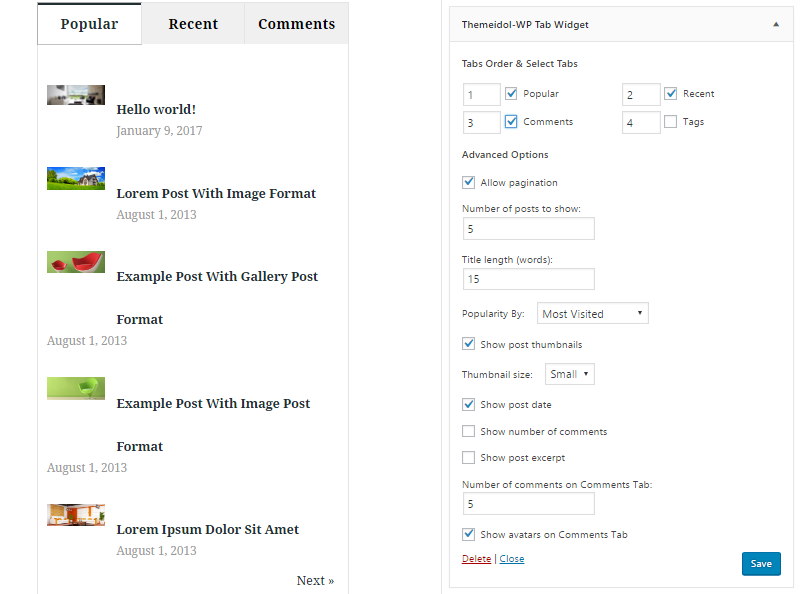Switch to the Comments tab
The width and height of the screenshot is (800, 594).
point(296,24)
